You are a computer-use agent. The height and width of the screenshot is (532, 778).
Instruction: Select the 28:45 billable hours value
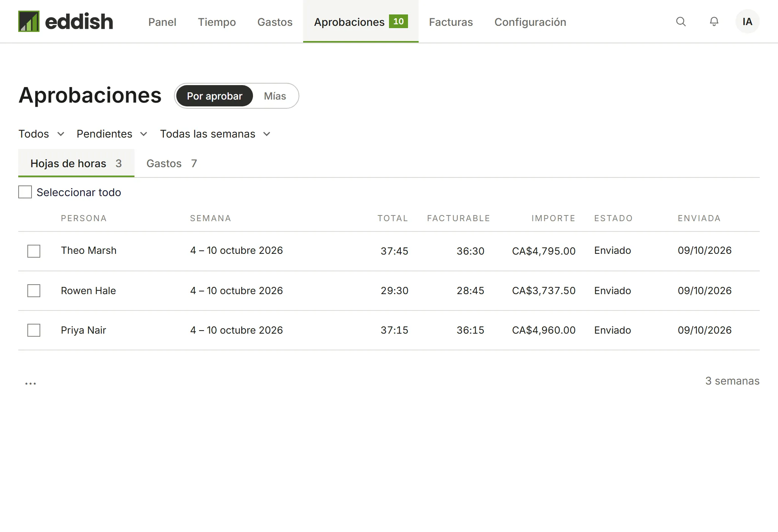coord(470,291)
